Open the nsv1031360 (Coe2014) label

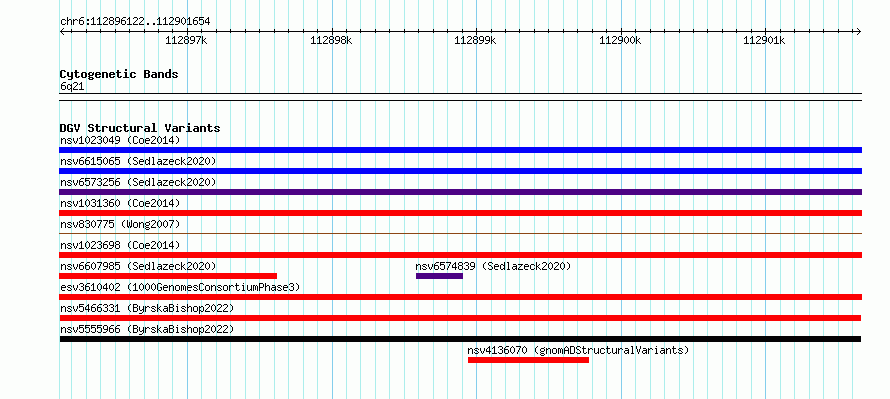120,203
